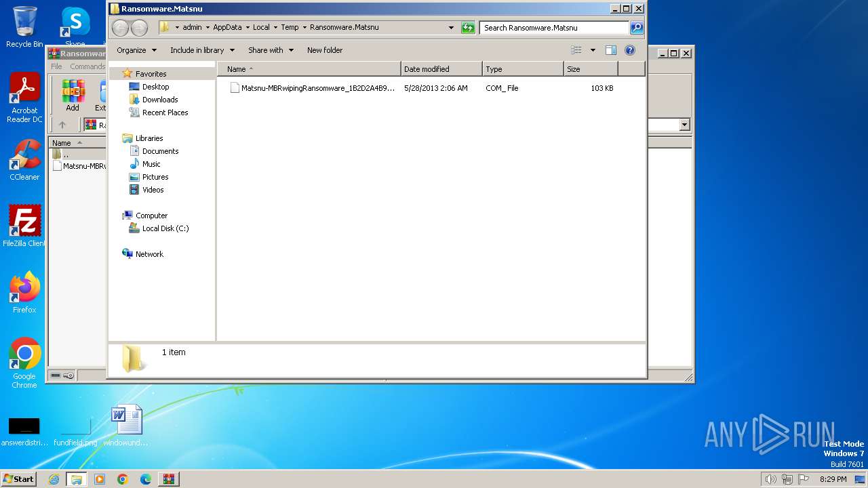Click the Search Ransomware.Matsnu field

coord(554,28)
